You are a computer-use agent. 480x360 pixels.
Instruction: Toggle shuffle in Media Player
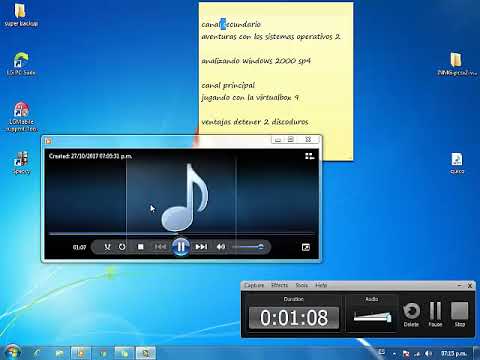point(107,247)
